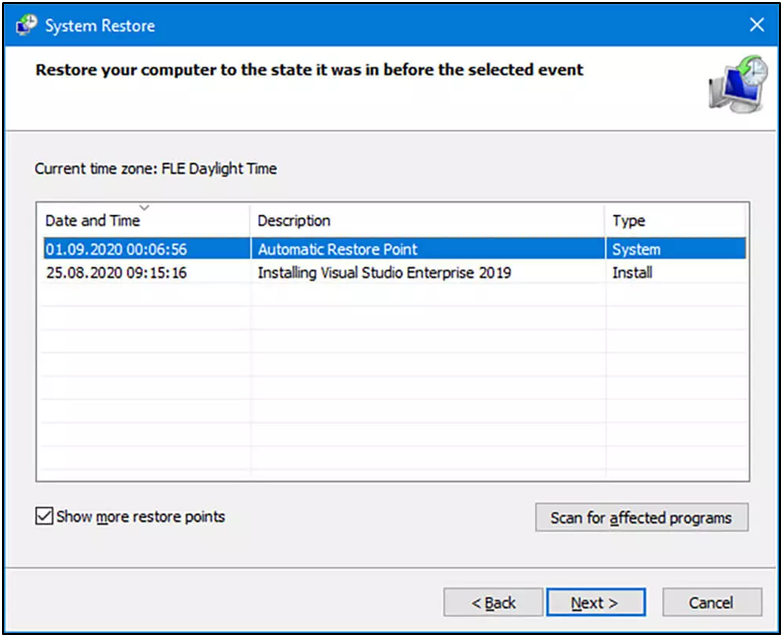Click the System Restore title bar icon
Image resolution: width=783 pixels, height=637 pixels.
pos(26,25)
